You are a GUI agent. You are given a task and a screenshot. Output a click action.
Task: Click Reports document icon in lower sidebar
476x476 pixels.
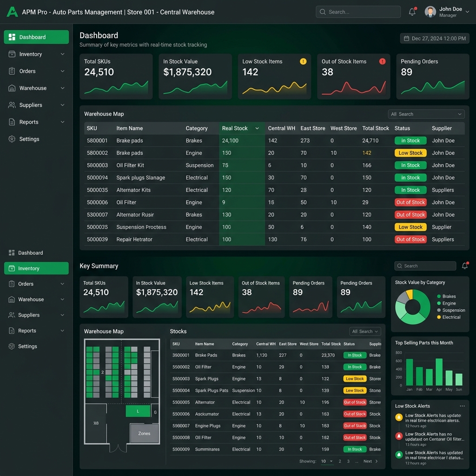coord(12,331)
